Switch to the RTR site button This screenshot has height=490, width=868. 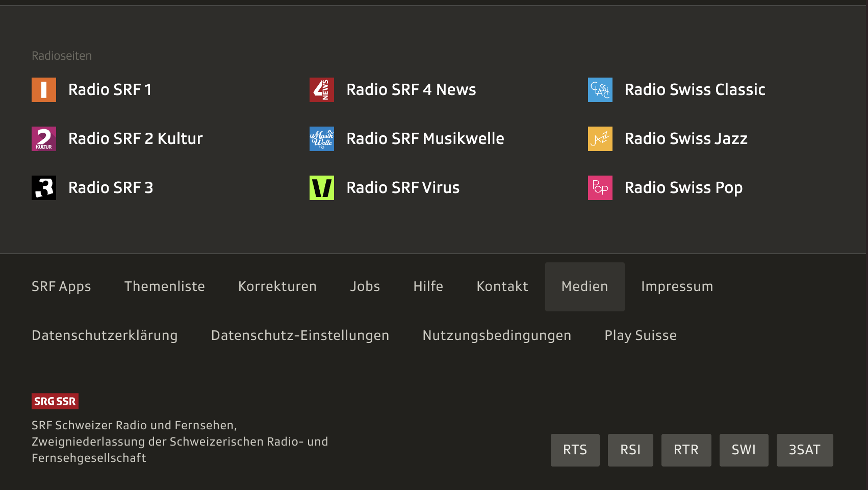click(686, 450)
